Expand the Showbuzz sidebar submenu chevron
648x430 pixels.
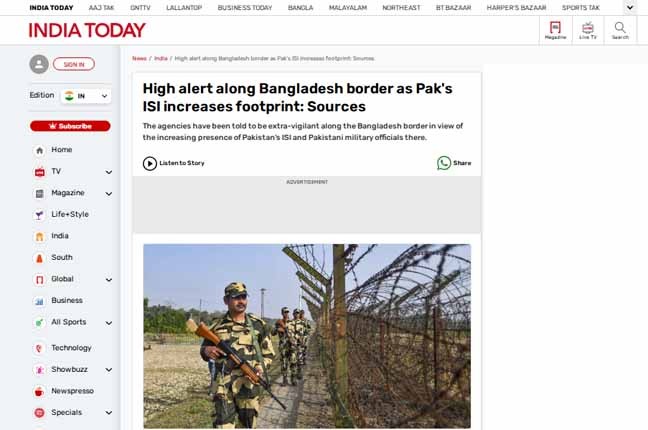tap(109, 370)
